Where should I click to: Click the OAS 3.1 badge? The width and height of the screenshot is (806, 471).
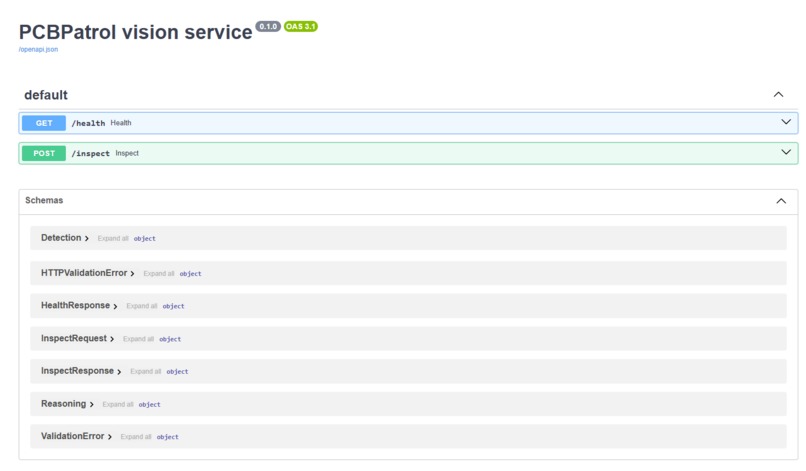click(301, 26)
